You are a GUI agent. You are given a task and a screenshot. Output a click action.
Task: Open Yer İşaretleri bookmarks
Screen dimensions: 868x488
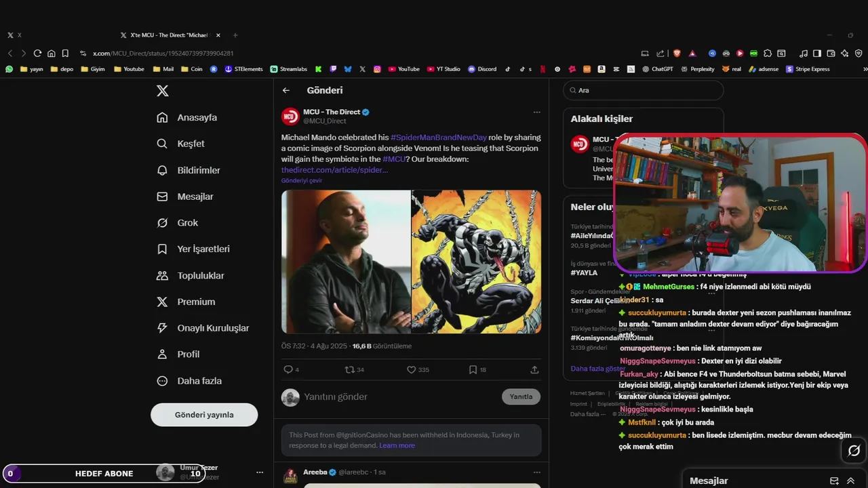tap(193, 249)
